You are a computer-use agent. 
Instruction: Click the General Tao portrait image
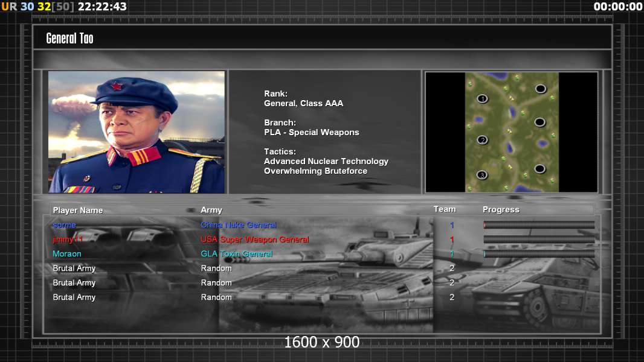tap(137, 132)
